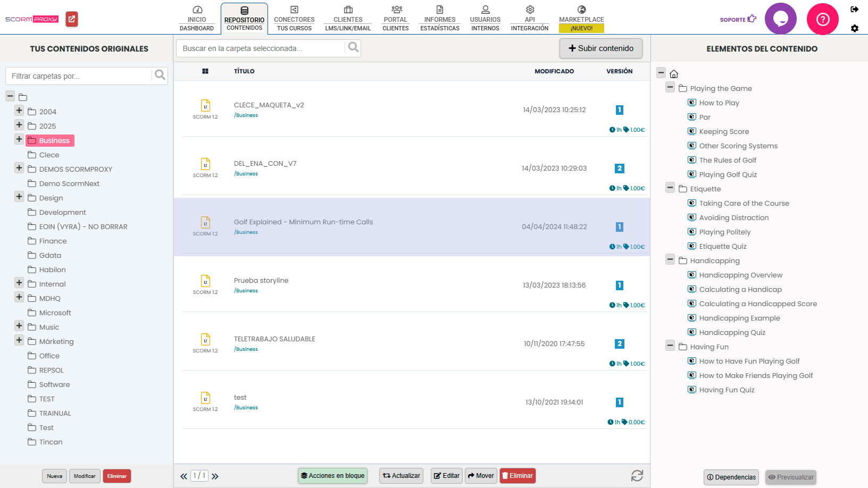Click the Actualizar button

[401, 476]
